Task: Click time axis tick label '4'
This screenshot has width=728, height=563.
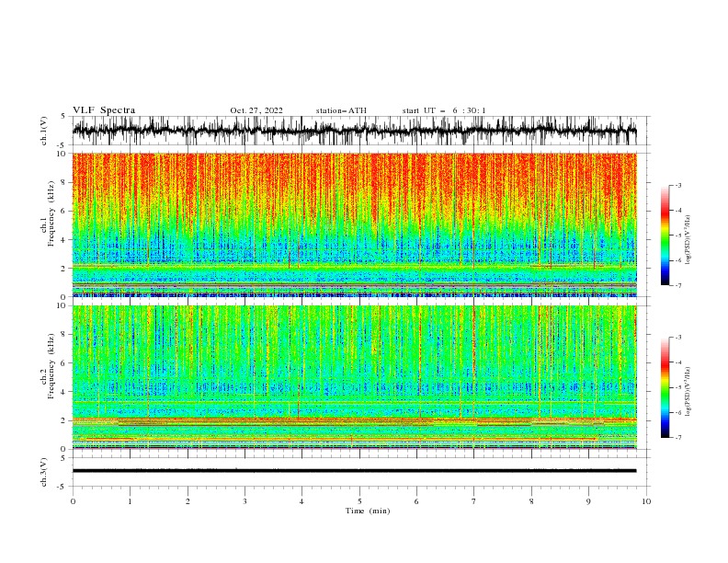Action: tap(301, 501)
